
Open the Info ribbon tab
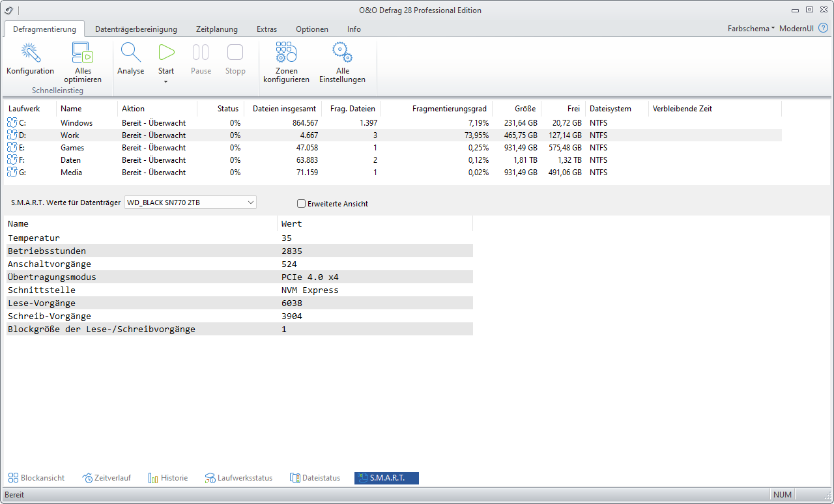coord(354,29)
